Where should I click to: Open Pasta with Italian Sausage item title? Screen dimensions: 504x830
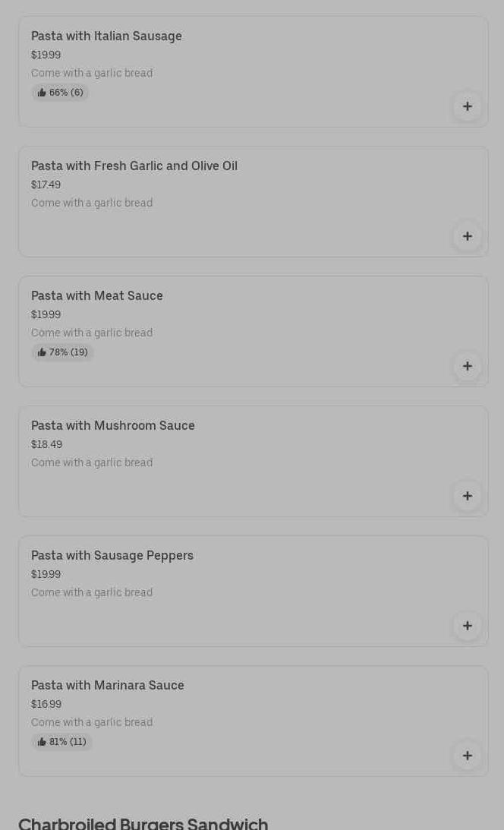pos(106,36)
